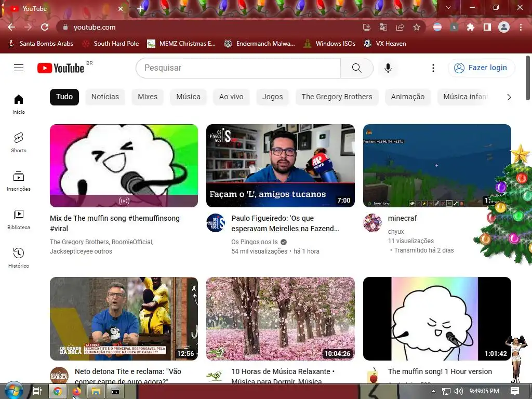Open the Windows ISOs bookmark
Screen dimensions: 532x399
(x=329, y=44)
